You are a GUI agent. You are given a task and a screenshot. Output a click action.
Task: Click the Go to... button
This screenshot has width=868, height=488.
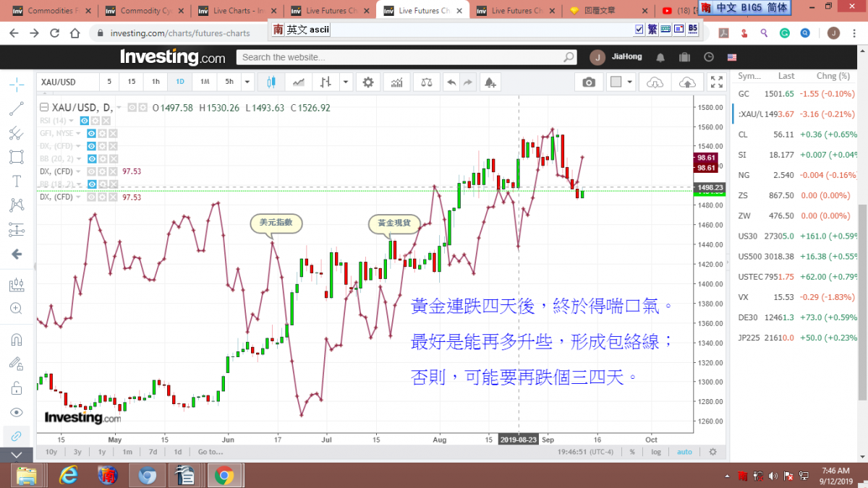[x=210, y=452]
